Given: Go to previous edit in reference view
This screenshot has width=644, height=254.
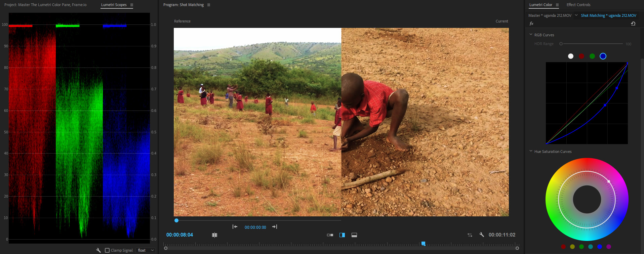Looking at the screenshot, I should [x=235, y=227].
